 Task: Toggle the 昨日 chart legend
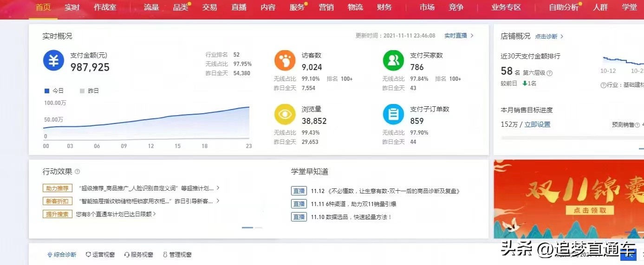click(x=89, y=91)
